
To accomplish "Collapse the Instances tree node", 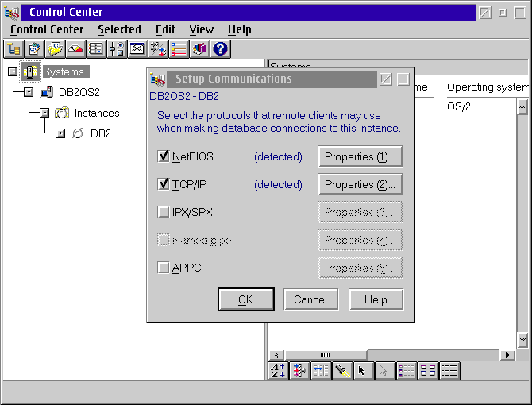I will (44, 113).
